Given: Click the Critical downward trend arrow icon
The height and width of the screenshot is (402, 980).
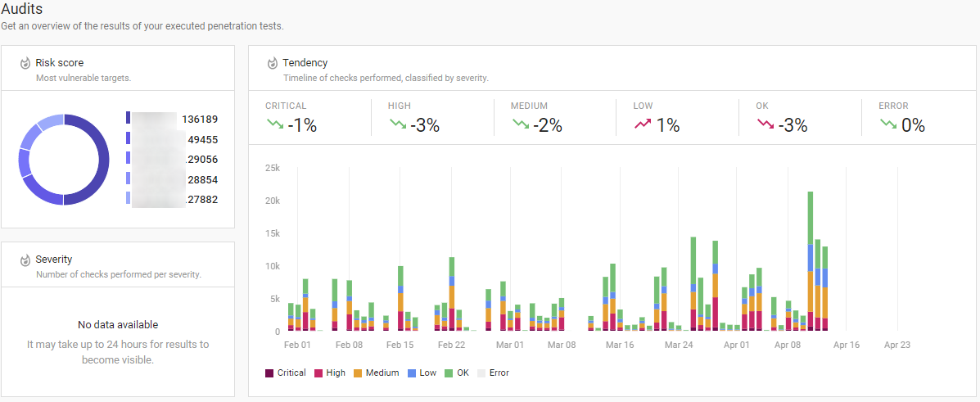Looking at the screenshot, I should click(274, 124).
